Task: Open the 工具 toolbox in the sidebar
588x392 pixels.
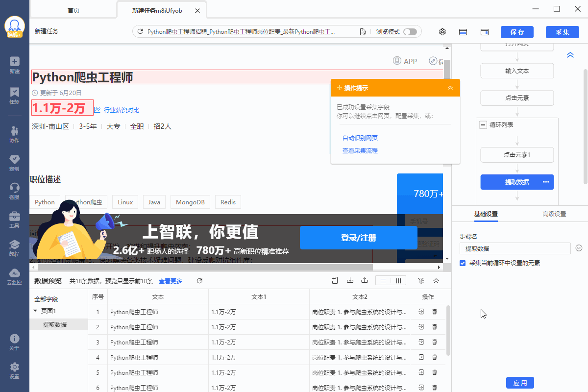Action: coord(14,220)
